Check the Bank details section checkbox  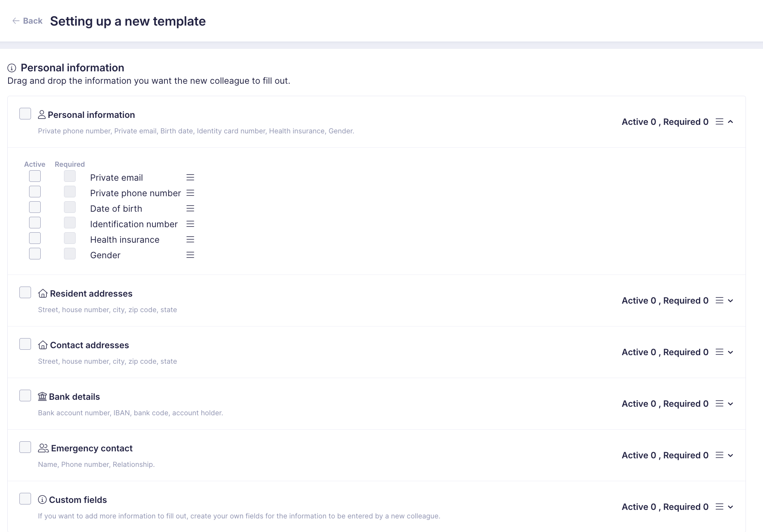click(25, 396)
